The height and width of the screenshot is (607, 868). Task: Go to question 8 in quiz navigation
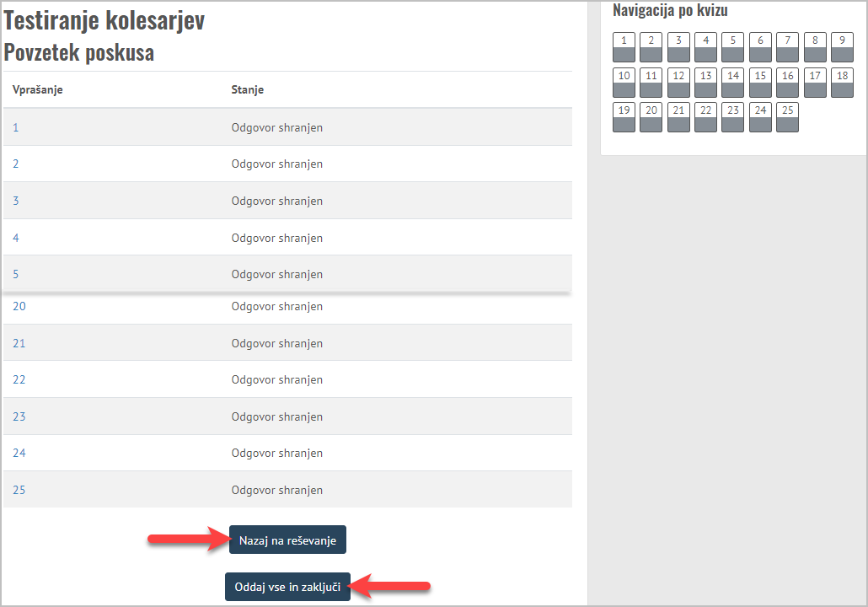point(815,47)
